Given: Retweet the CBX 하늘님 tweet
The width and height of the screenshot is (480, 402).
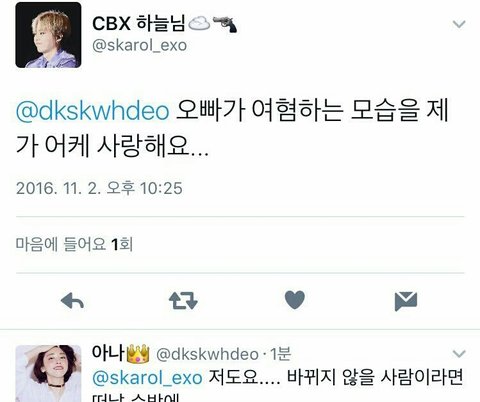Looking at the screenshot, I should point(183,301).
